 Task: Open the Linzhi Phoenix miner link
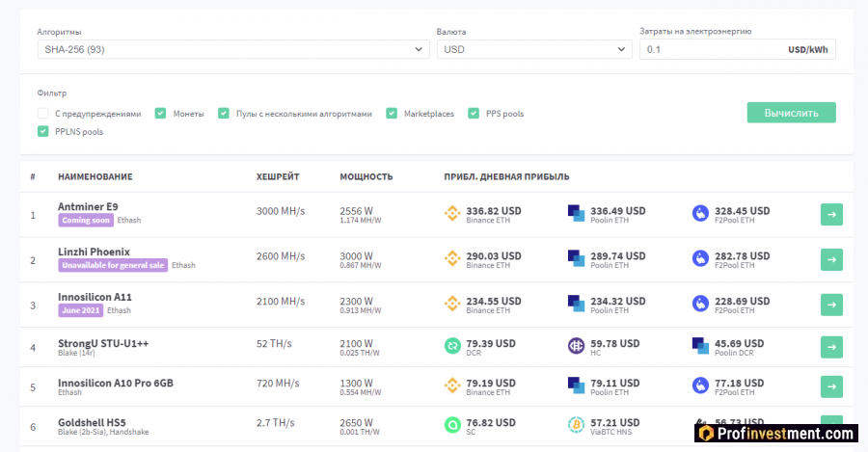click(x=95, y=253)
